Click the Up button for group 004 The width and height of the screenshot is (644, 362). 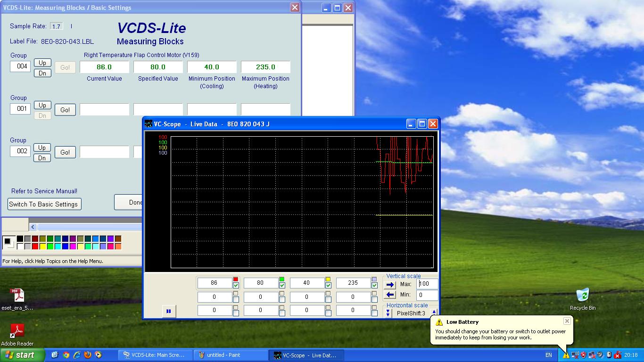coord(42,63)
